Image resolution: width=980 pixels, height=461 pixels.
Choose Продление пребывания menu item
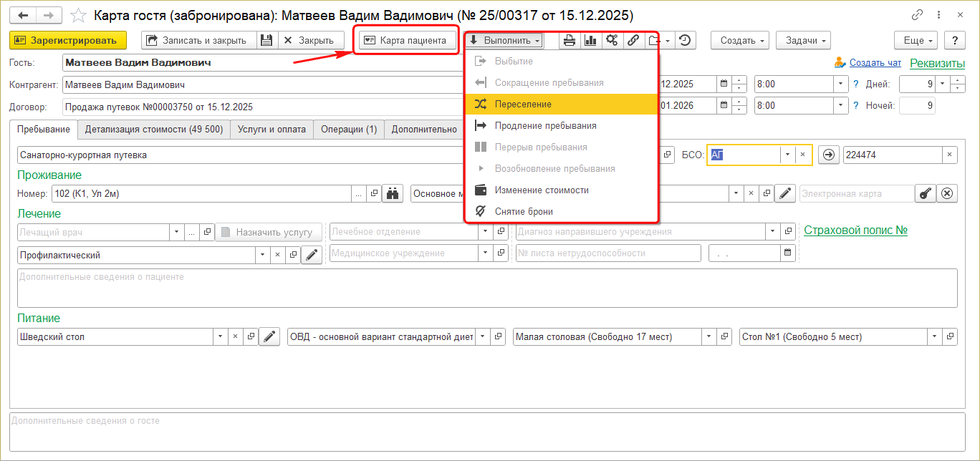click(545, 126)
